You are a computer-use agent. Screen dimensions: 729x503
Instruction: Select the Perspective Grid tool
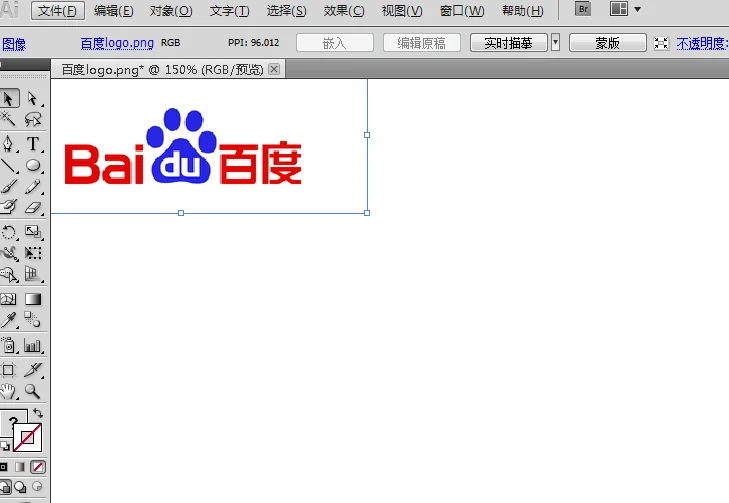pos(33,274)
